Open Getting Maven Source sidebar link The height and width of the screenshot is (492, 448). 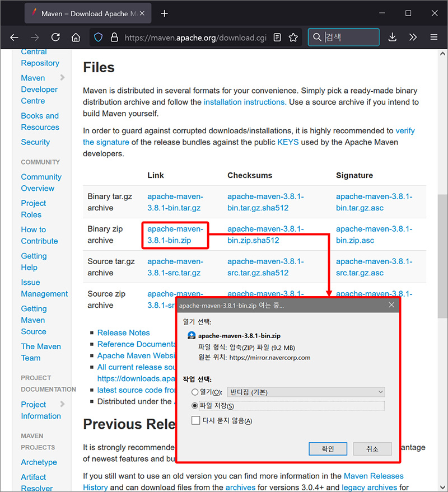click(x=34, y=320)
